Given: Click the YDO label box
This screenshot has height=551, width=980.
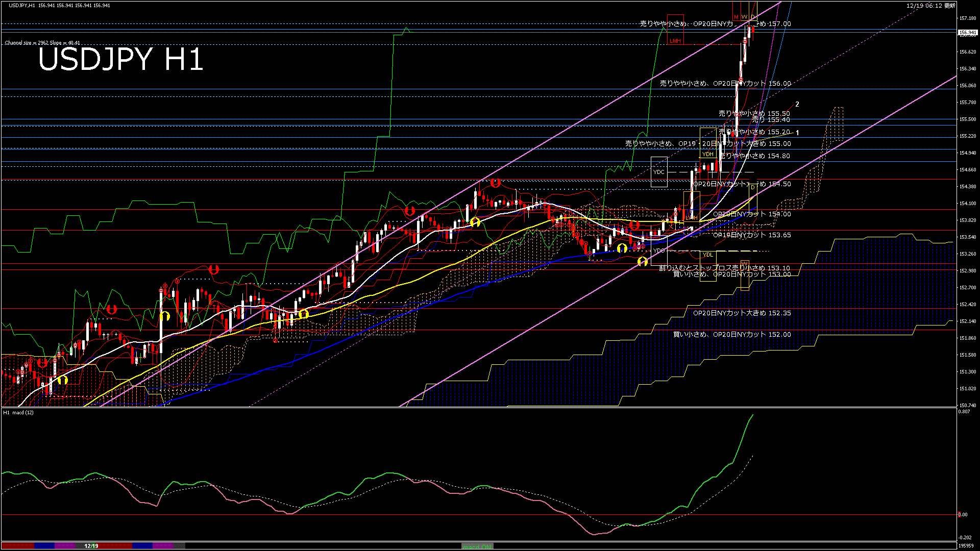Looking at the screenshot, I should 659,251.
